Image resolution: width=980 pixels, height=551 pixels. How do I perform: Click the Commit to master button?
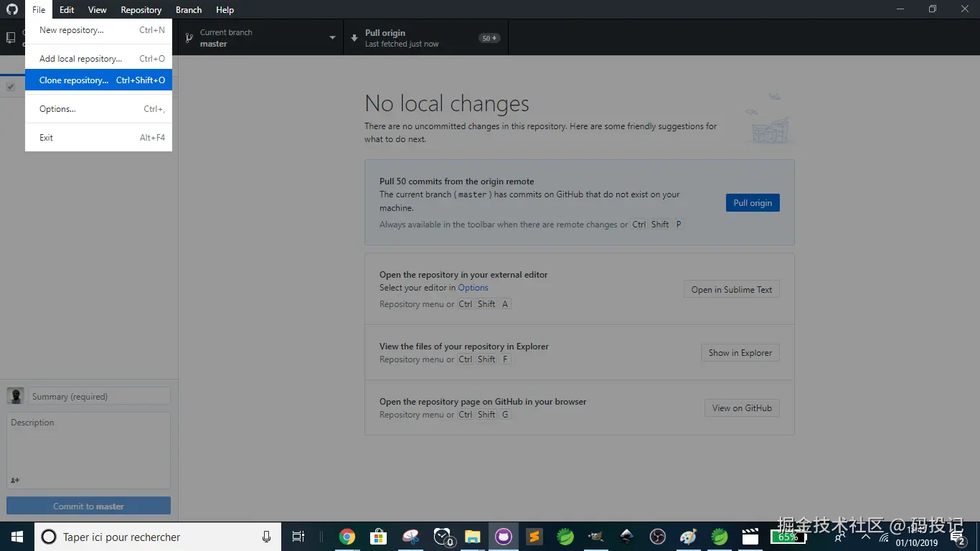(88, 506)
